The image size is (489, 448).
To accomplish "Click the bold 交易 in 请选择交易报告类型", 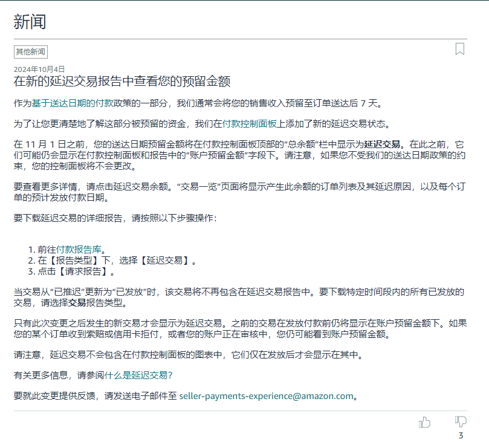I will 77,303.
